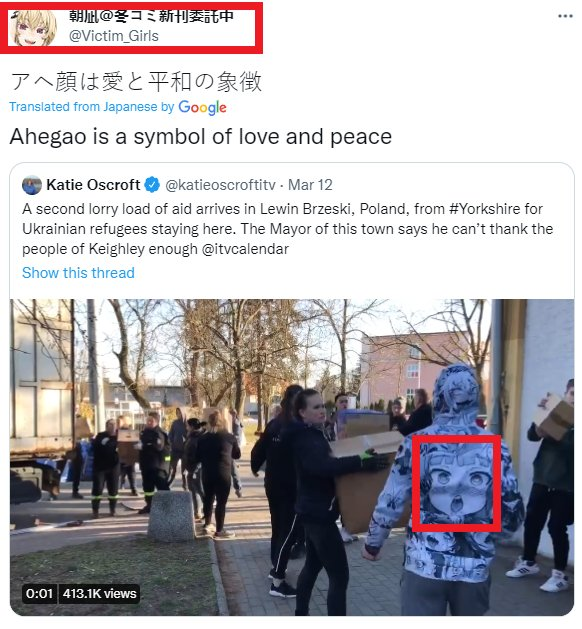Click the original Japanese tweet text
The image size is (582, 629).
(x=136, y=81)
